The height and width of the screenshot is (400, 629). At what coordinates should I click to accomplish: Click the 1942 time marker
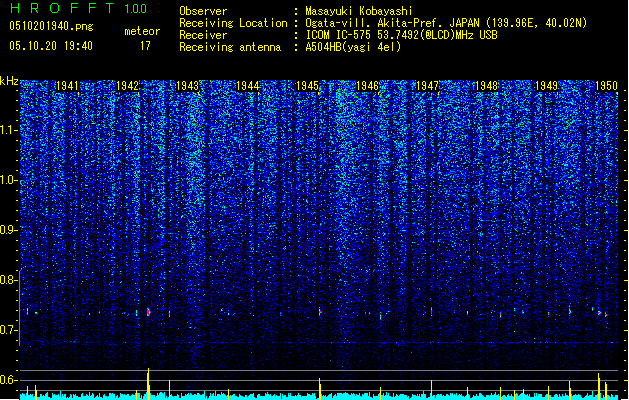point(127,86)
